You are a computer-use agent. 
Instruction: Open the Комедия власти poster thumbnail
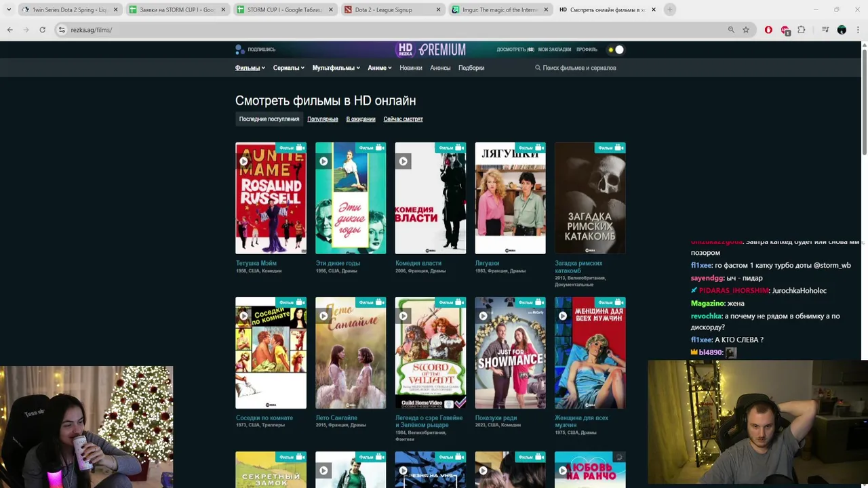coord(431,198)
